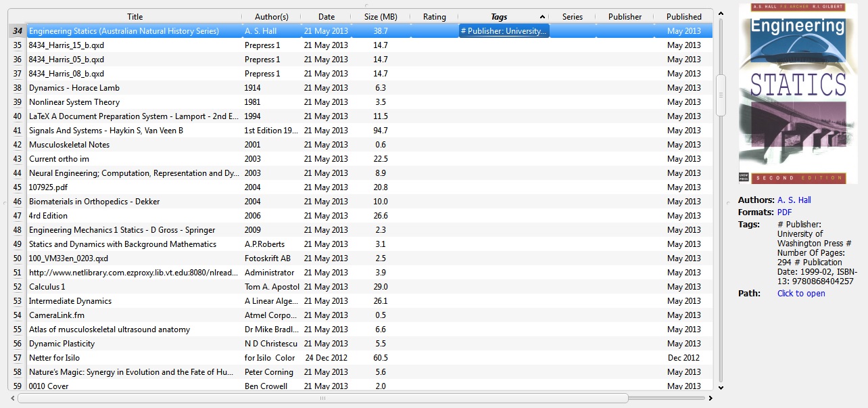Image resolution: width=868 pixels, height=408 pixels.
Task: Click the Tags column sort arrow
Action: 542,17
